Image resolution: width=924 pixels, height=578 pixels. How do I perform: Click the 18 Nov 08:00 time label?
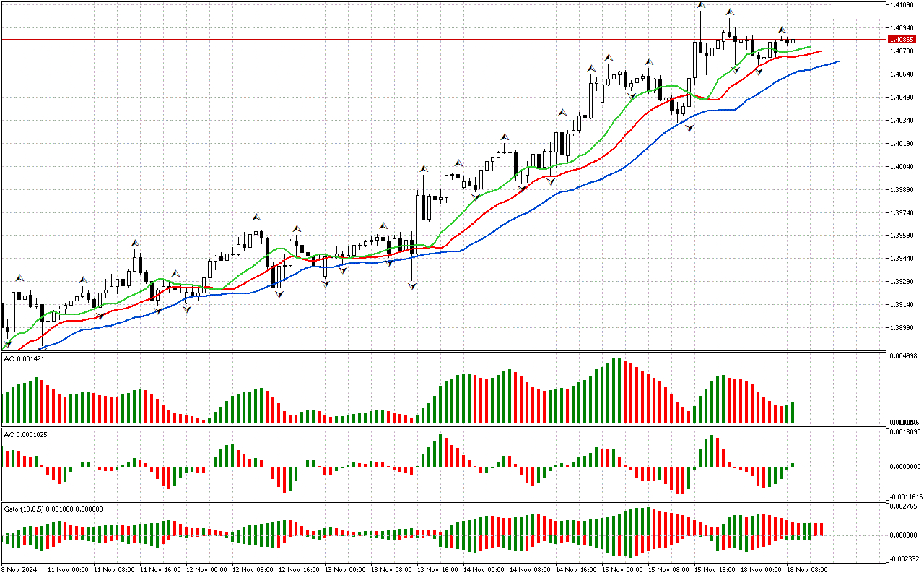[x=806, y=570]
